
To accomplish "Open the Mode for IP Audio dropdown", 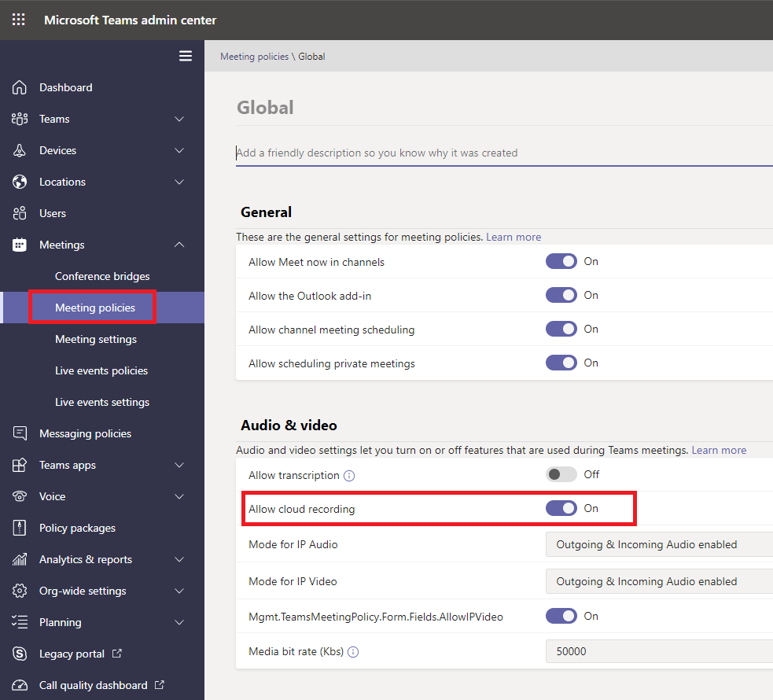I will 659,544.
